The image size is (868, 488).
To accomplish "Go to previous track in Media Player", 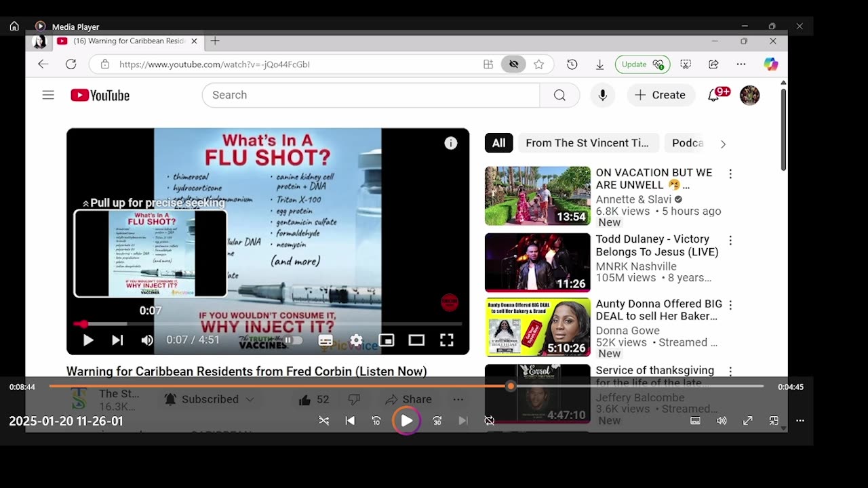I will pyautogui.click(x=350, y=421).
